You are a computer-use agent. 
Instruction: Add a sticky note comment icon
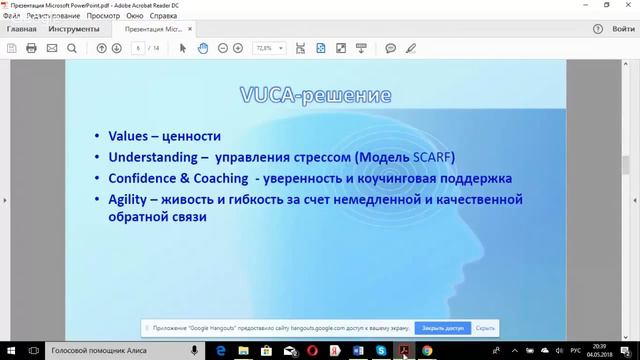coord(391,48)
